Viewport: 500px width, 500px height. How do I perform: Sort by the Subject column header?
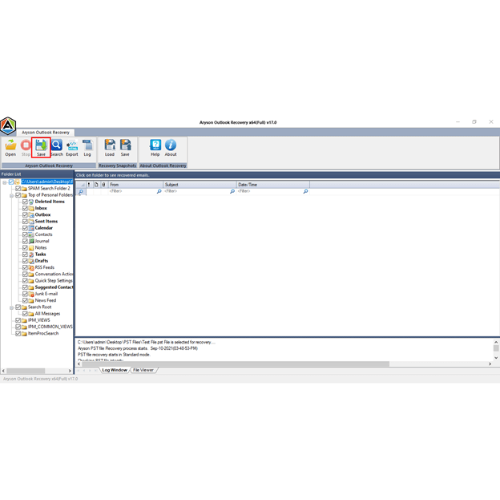click(200, 184)
